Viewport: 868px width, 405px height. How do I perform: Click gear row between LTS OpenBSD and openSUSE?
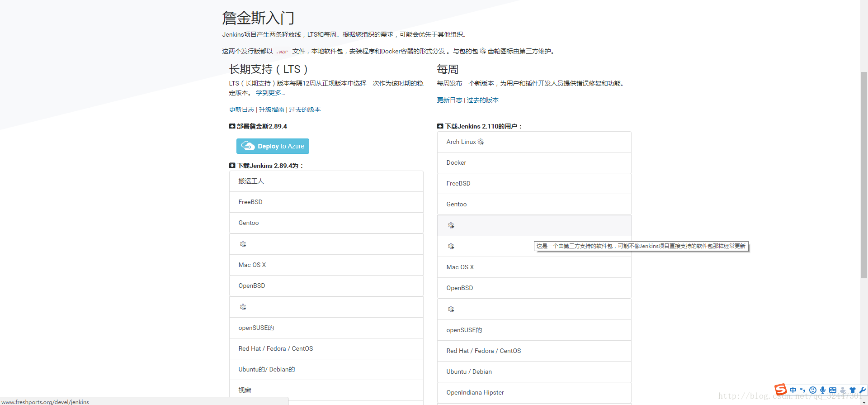pyautogui.click(x=326, y=307)
